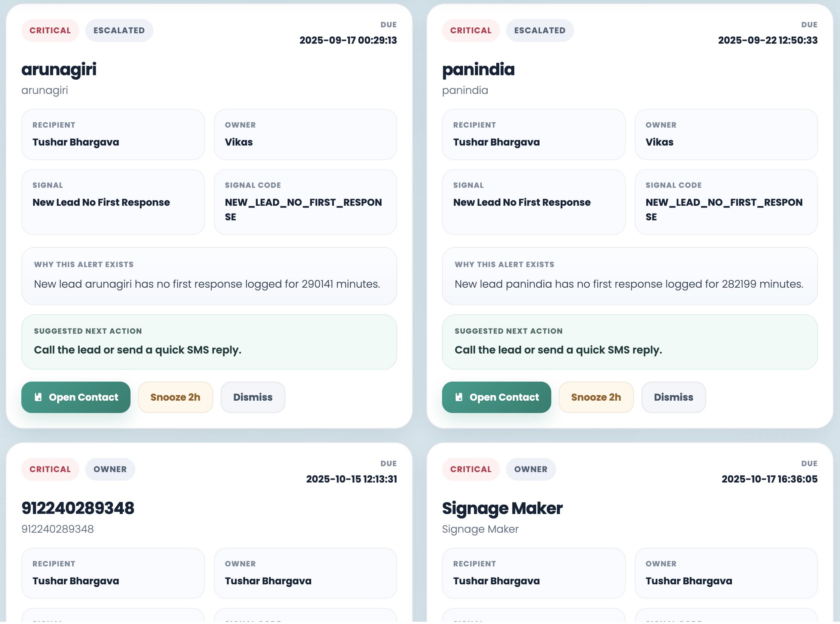Click why-this-alert-exists text for panindia
The image size is (840, 624).
[x=629, y=284]
